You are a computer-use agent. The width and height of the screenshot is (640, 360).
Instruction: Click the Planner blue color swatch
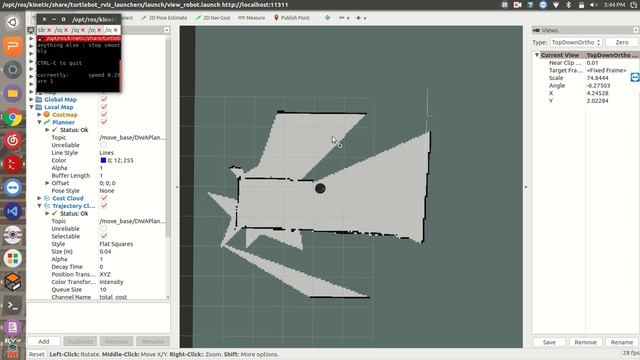click(x=103, y=160)
